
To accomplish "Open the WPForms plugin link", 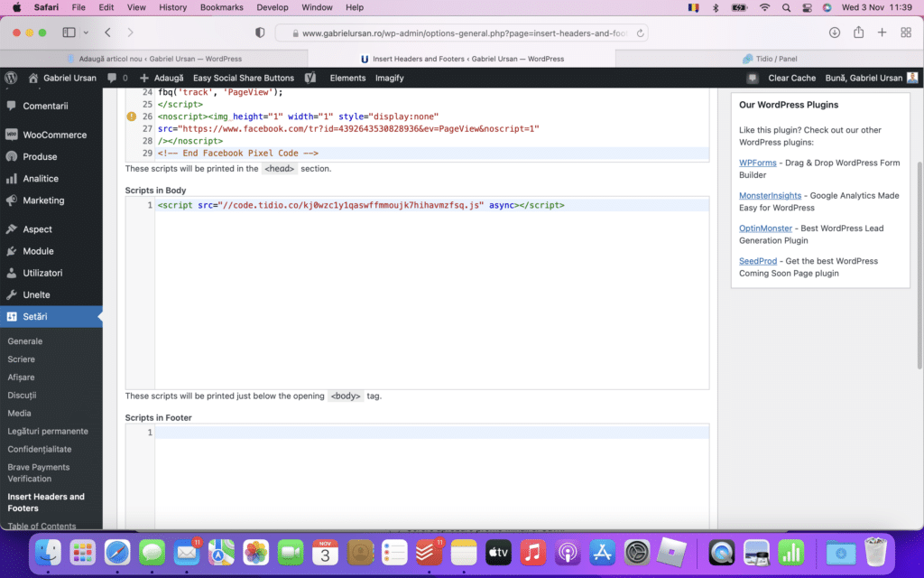I will click(757, 163).
